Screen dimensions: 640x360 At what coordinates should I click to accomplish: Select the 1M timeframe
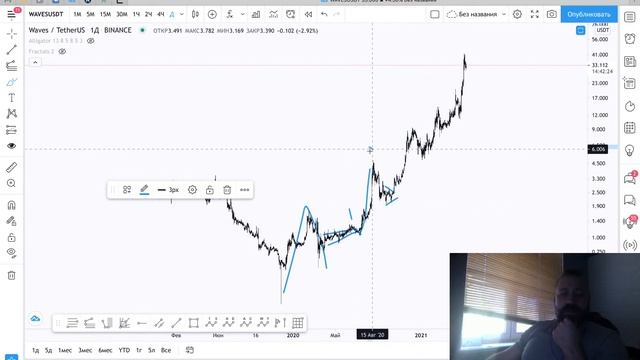pos(77,14)
